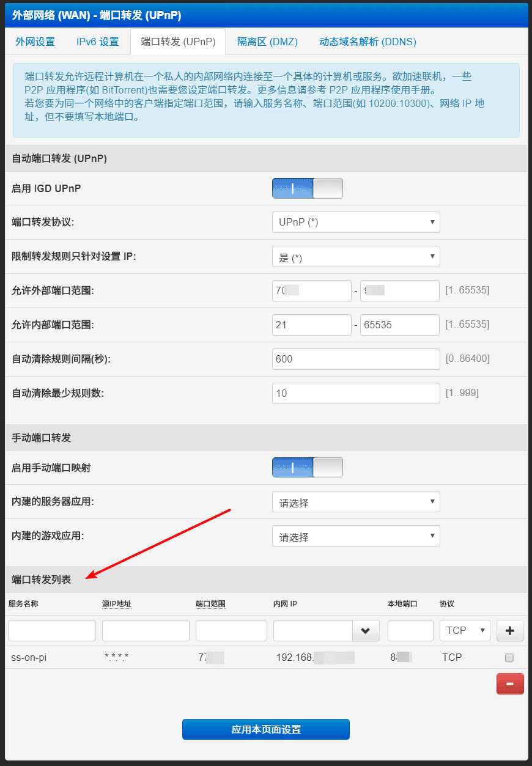
Task: Click the 端口范围 column header
Action: tap(210, 603)
